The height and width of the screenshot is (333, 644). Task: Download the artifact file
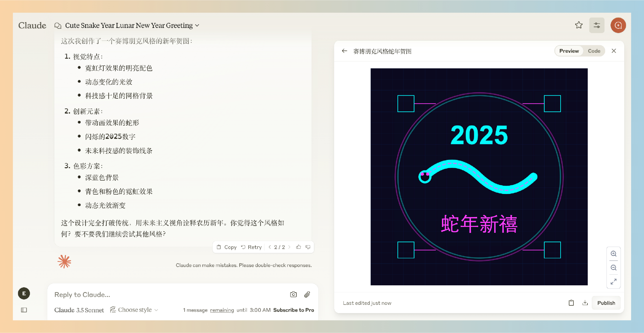[x=585, y=303]
